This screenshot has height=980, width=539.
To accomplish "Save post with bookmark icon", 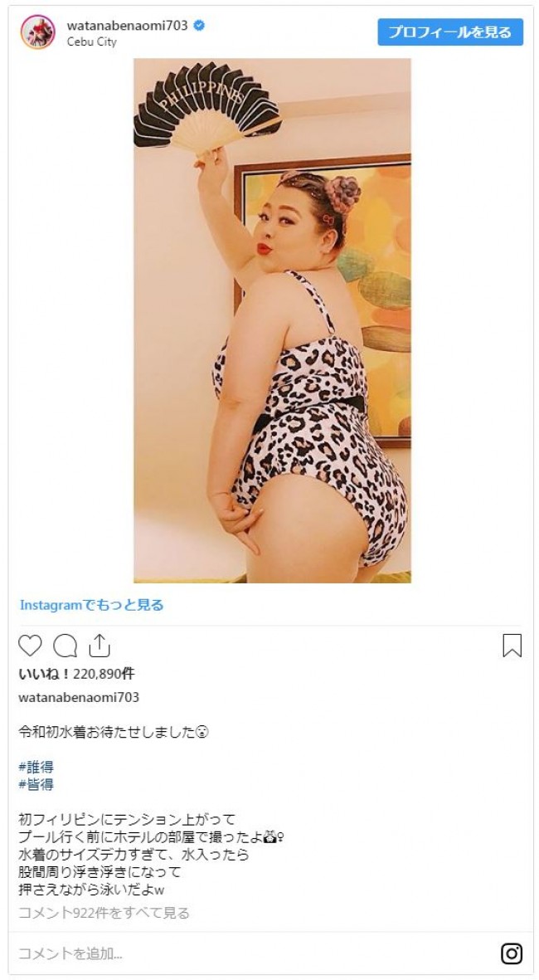I will click(x=512, y=646).
